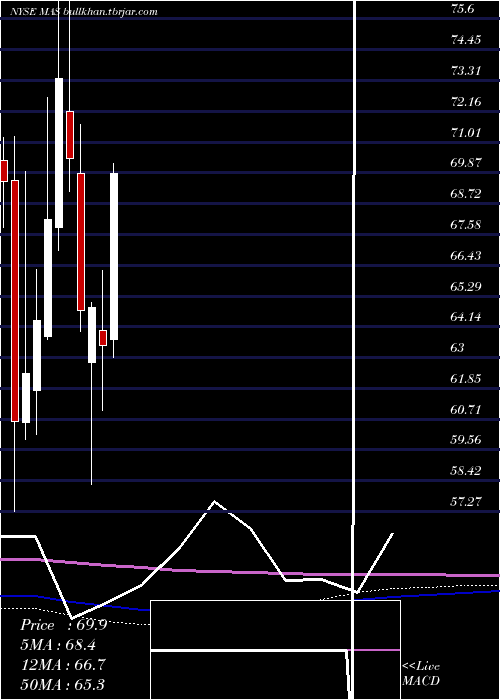Click the tallest white candlestick reaching 73.31

pyautogui.click(x=59, y=153)
